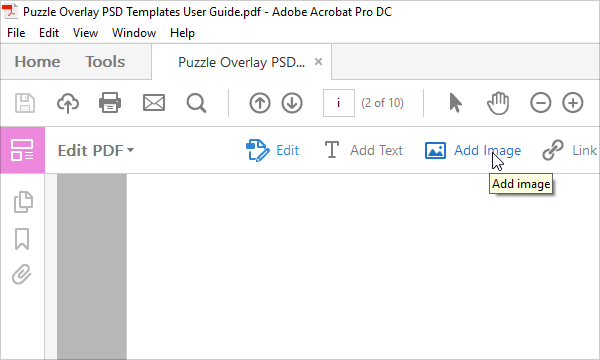
Task: Select the Hand pan tool
Action: click(x=498, y=103)
